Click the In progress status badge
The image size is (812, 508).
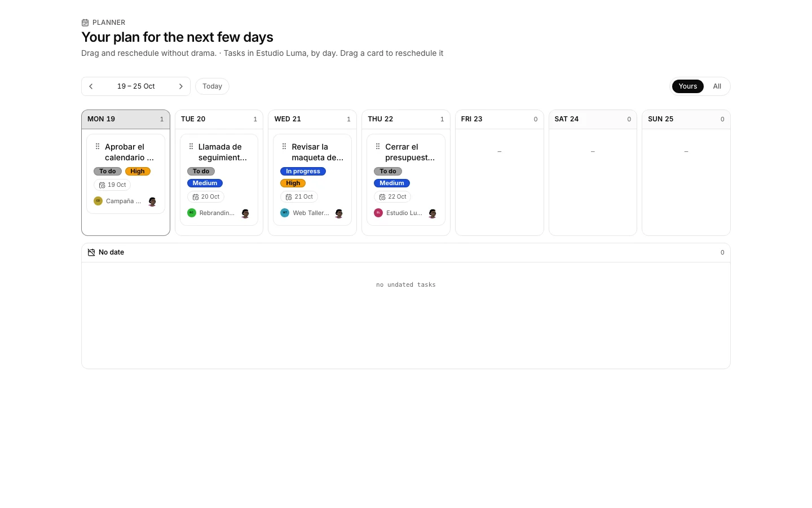[x=303, y=171]
